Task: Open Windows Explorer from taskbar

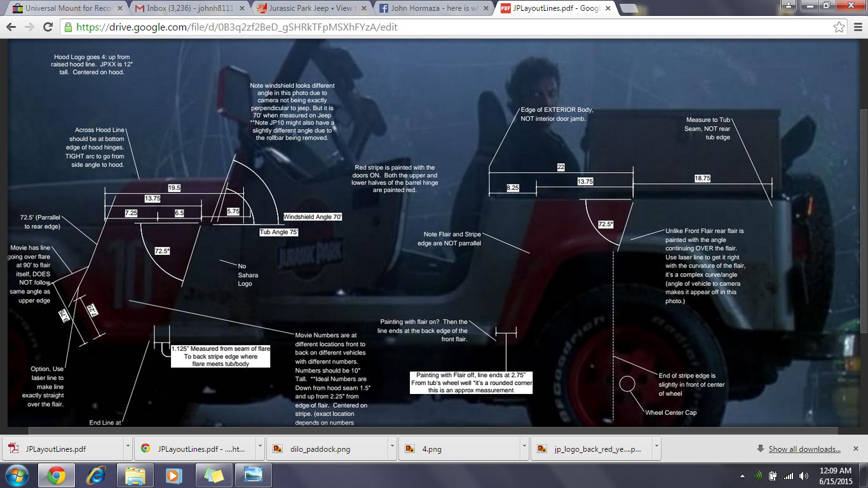Action: [135, 475]
